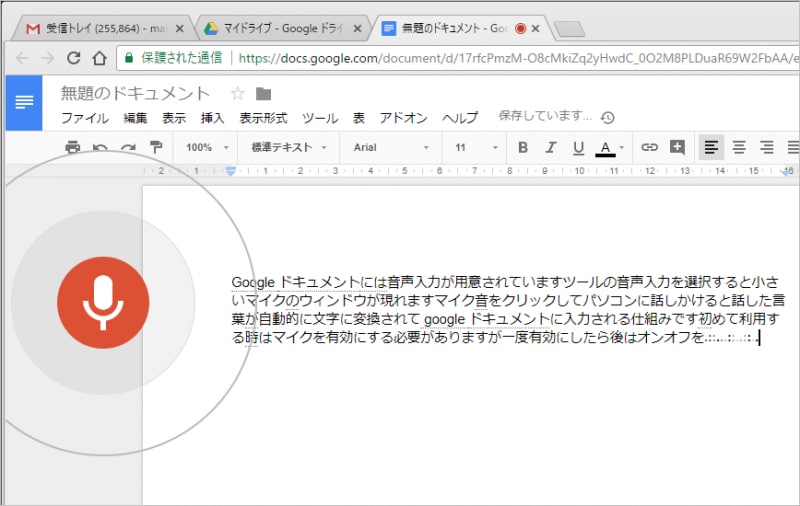
Task: Open the 表示形式 menu
Action: (263, 118)
